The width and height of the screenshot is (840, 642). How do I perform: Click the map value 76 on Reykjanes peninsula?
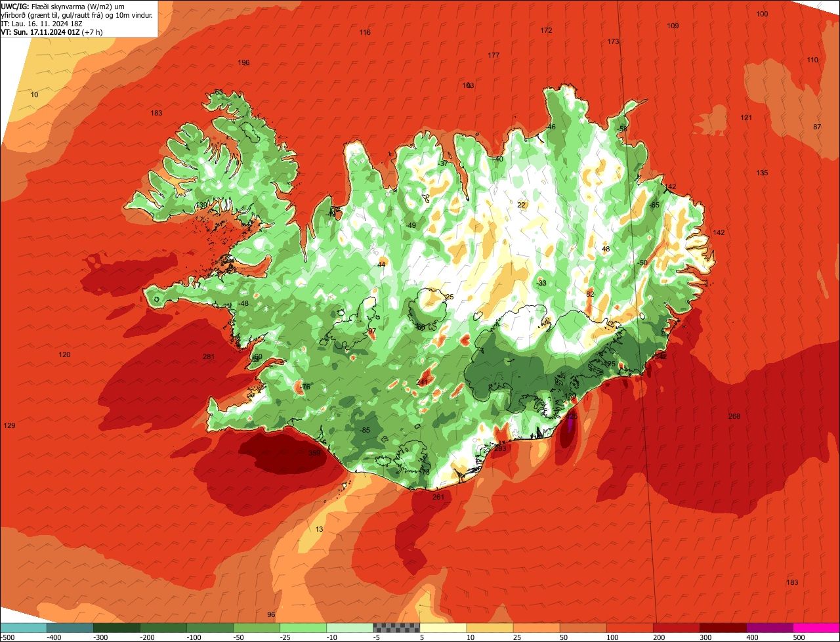[x=306, y=387]
